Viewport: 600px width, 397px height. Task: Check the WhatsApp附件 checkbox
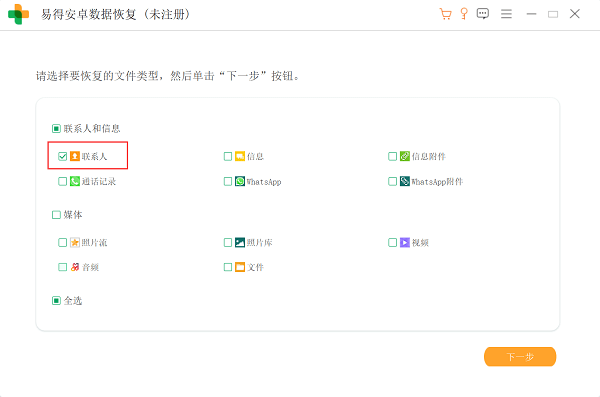click(392, 181)
